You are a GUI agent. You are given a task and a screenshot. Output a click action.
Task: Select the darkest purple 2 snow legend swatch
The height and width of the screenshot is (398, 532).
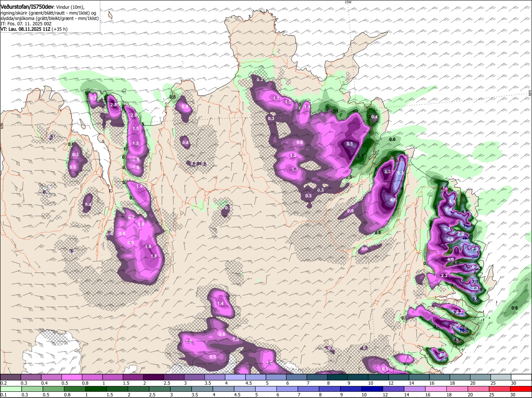(x=153, y=377)
